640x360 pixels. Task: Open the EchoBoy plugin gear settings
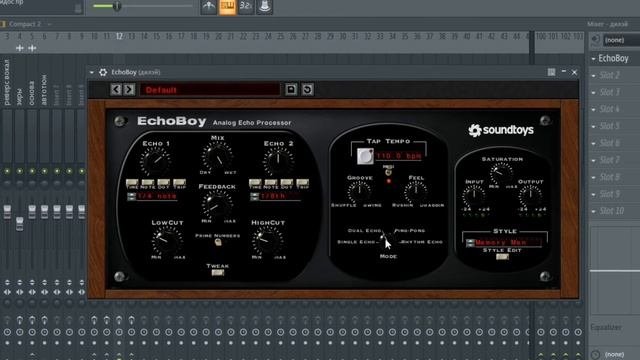tap(103, 72)
